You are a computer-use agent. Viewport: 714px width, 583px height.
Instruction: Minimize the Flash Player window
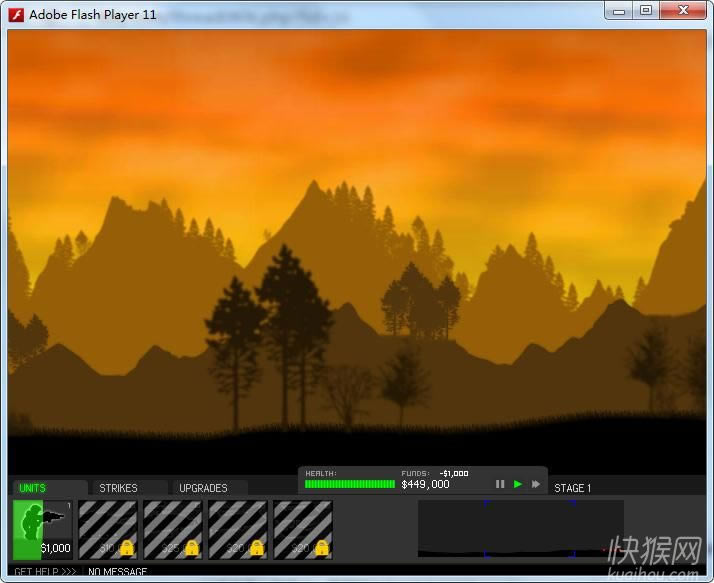click(620, 10)
